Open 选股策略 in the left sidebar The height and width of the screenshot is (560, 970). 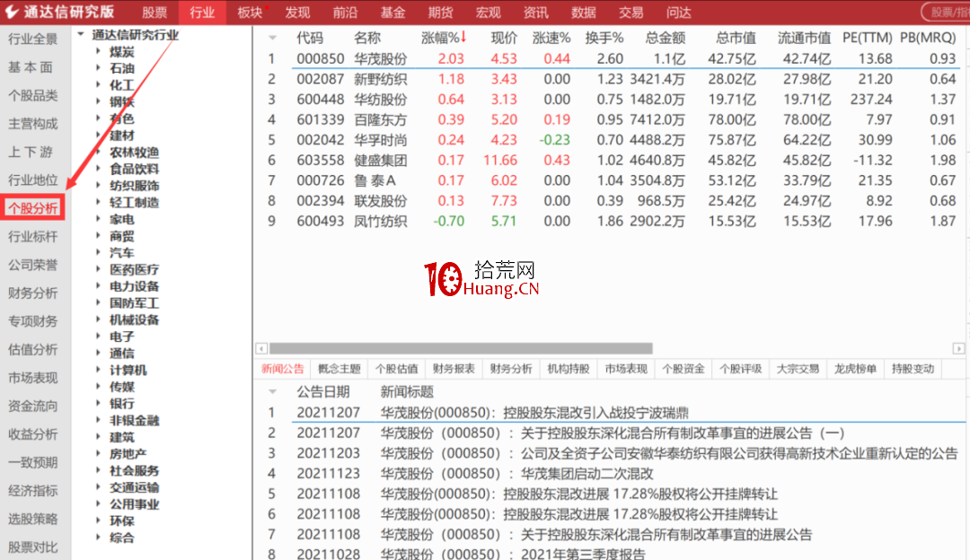33,520
